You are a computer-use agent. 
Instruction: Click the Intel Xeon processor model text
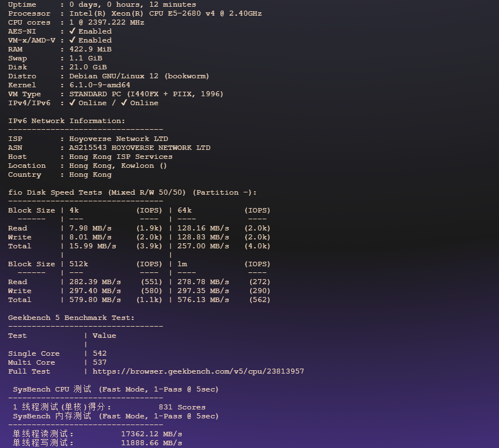(165, 13)
